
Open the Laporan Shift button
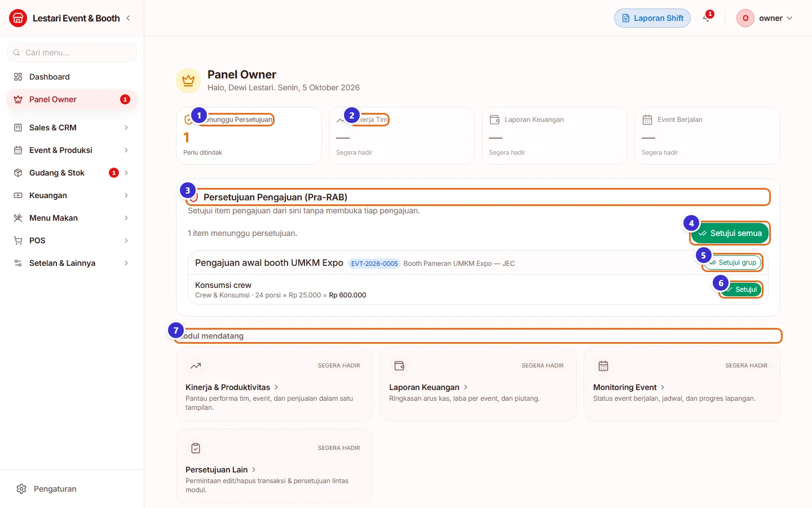point(652,18)
